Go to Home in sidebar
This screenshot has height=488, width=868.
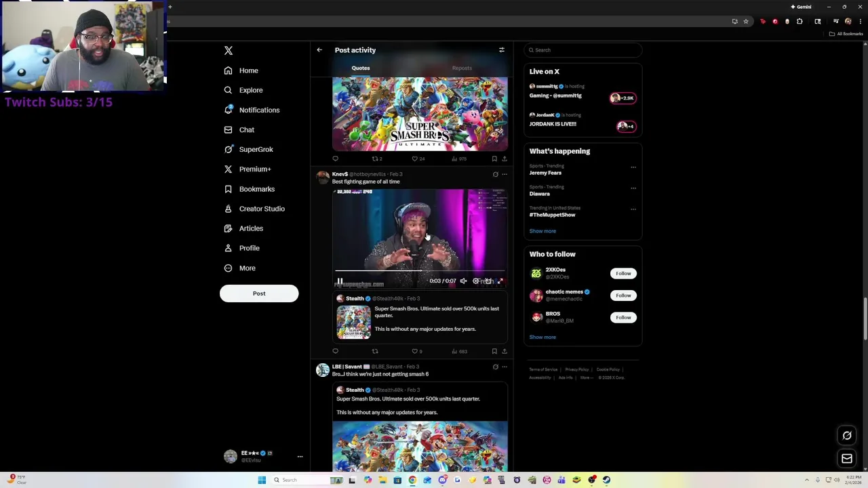coord(241,70)
